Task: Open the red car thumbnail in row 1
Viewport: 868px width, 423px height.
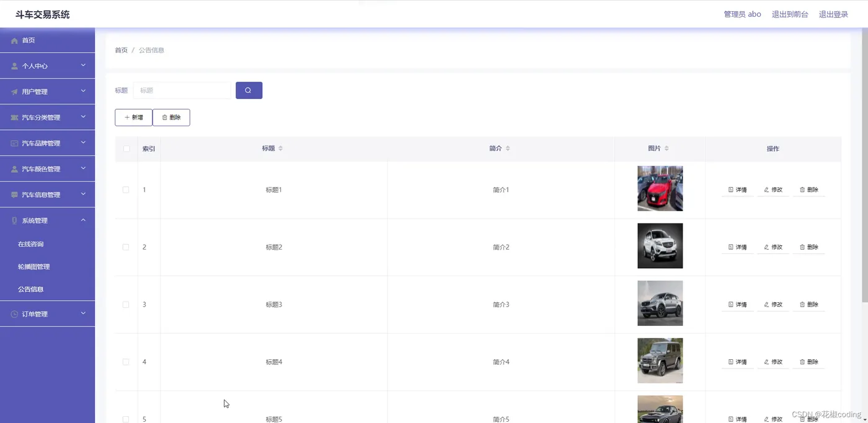Action: [660, 189]
